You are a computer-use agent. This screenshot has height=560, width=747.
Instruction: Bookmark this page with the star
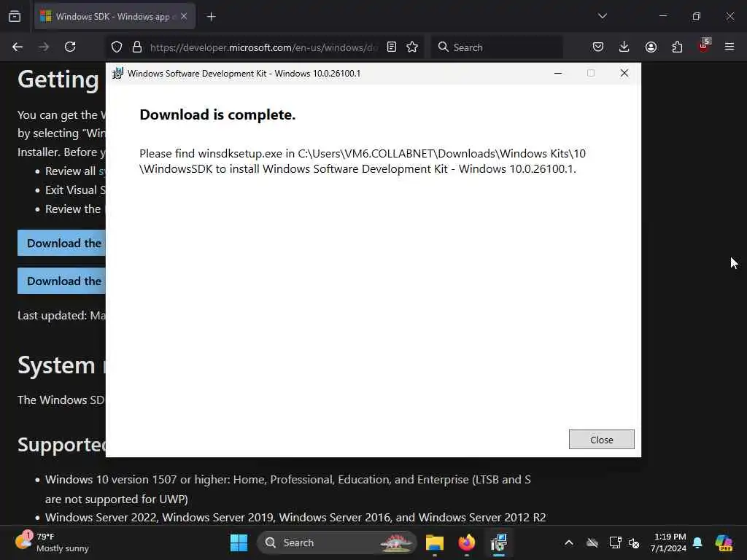pos(412,47)
